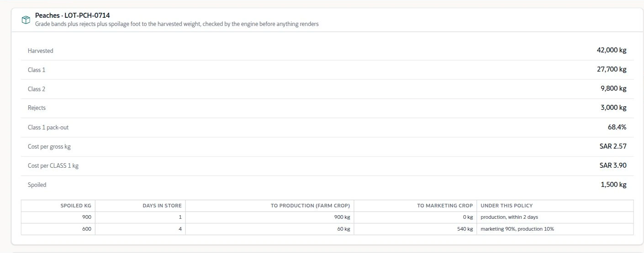Image resolution: width=644 pixels, height=253 pixels.
Task: Select the heading Peaches · LOT-PCH-0714
Action: click(72, 15)
